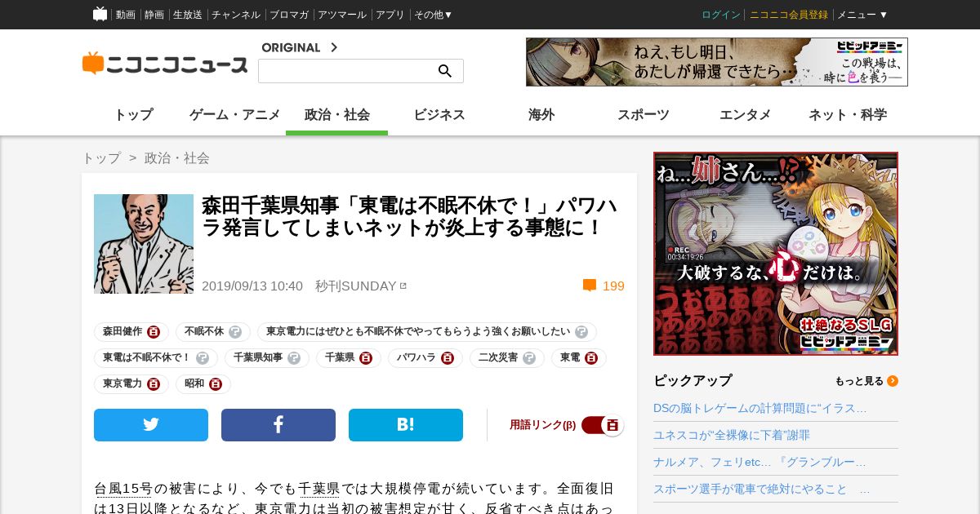
Task: Click the orange arrow icon next to もっと見る
Action: click(893, 381)
